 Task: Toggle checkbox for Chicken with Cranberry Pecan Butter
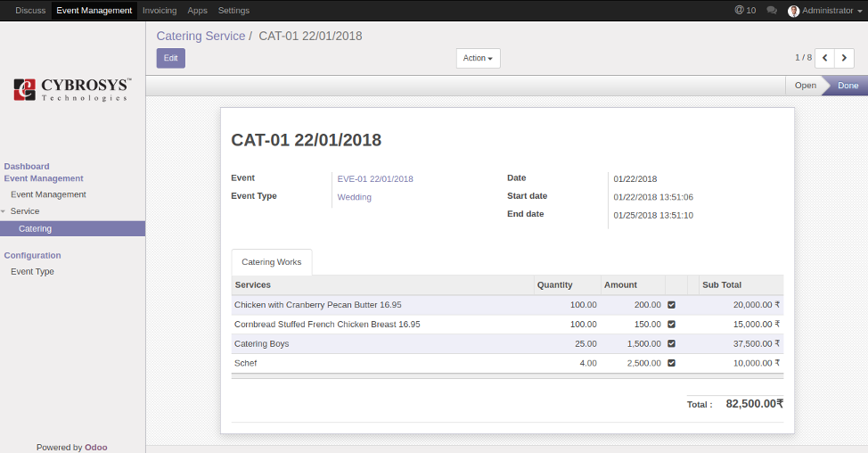(671, 305)
